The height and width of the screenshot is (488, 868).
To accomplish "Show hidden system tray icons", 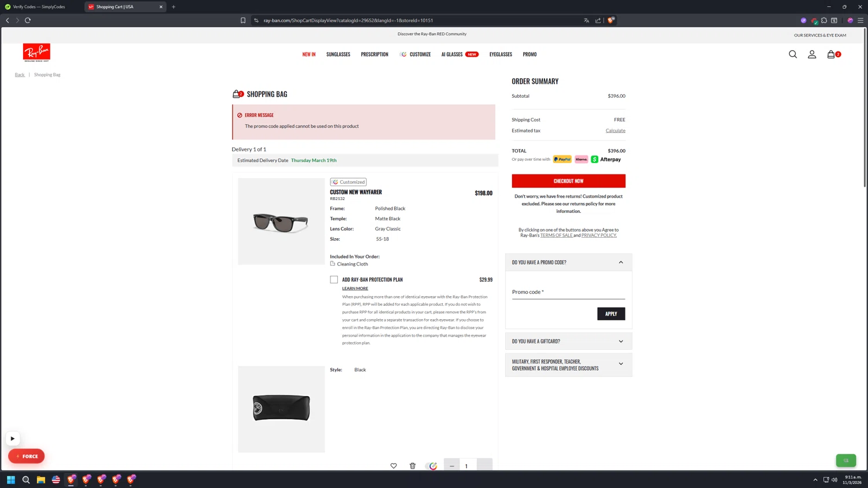I will [815, 480].
